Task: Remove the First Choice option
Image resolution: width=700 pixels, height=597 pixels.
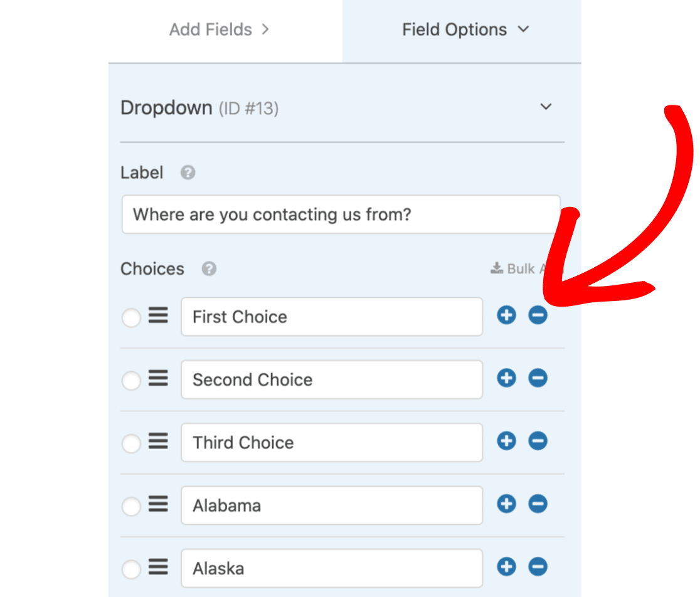Action: (538, 315)
